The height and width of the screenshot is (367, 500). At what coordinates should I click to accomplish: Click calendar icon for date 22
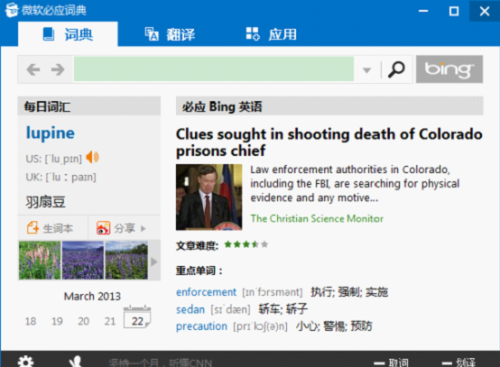point(137,316)
